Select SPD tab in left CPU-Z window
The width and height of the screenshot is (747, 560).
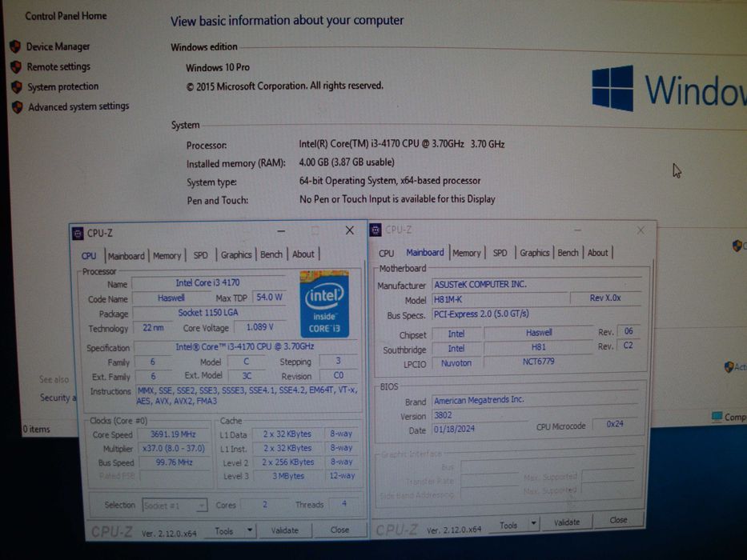(201, 255)
